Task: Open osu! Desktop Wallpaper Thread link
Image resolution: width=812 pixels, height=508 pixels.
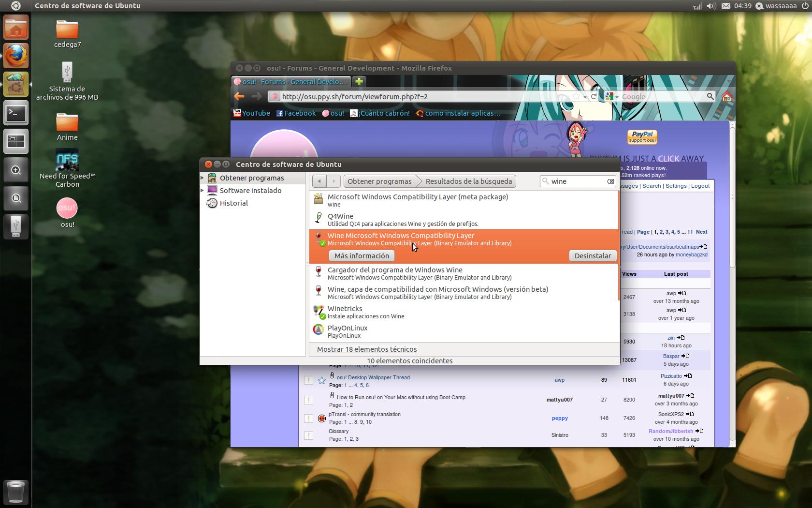Action: [373, 377]
